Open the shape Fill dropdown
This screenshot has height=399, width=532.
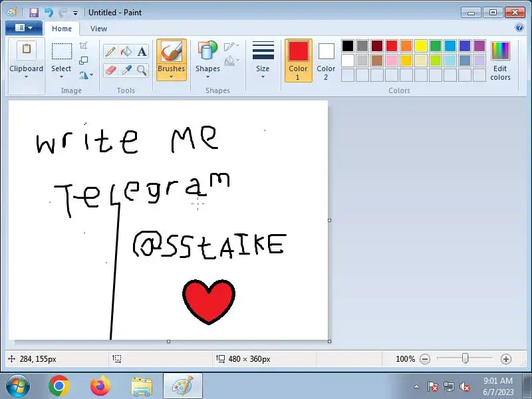[x=231, y=61]
